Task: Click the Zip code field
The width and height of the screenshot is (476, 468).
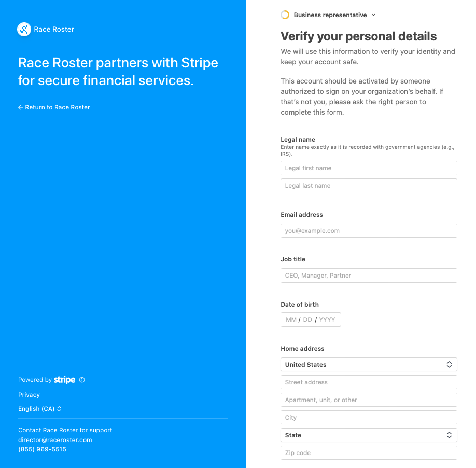Action: coord(369,453)
